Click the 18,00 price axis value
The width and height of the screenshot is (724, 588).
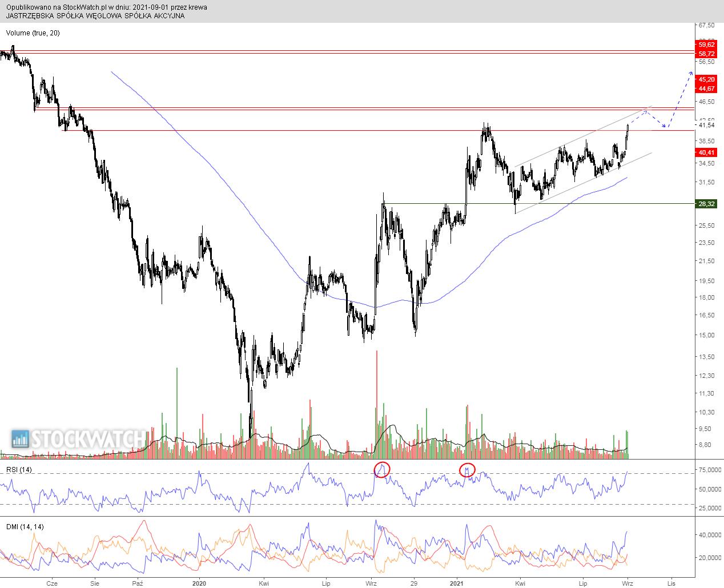(706, 297)
